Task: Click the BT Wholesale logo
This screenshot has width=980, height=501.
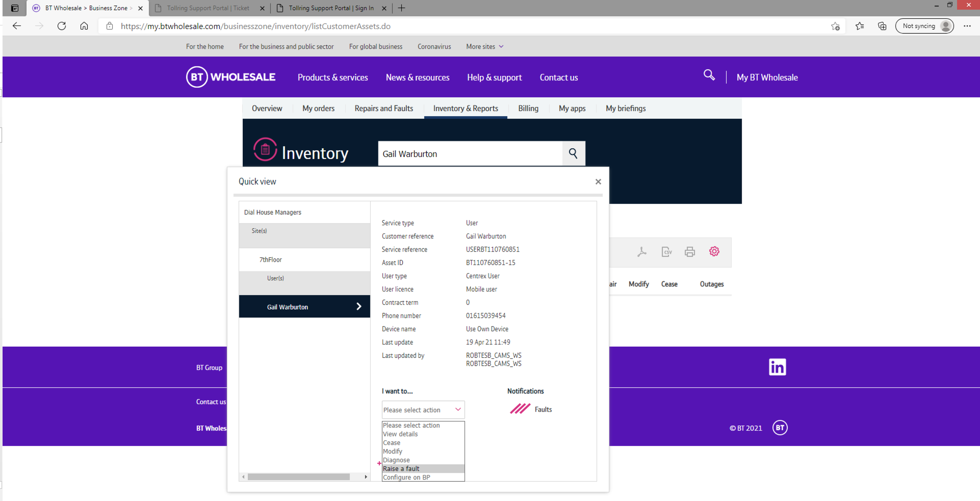Action: point(231,77)
